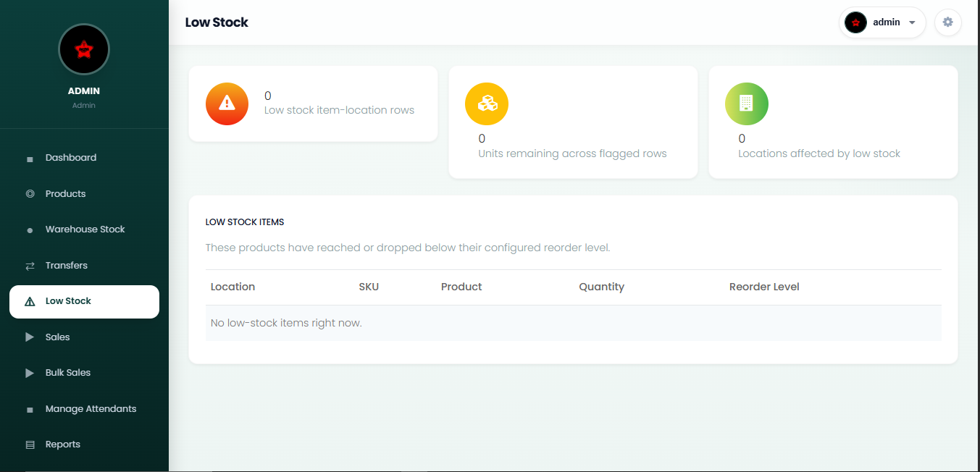Go to Dashboard page
This screenshot has width=980, height=472.
coord(84,158)
